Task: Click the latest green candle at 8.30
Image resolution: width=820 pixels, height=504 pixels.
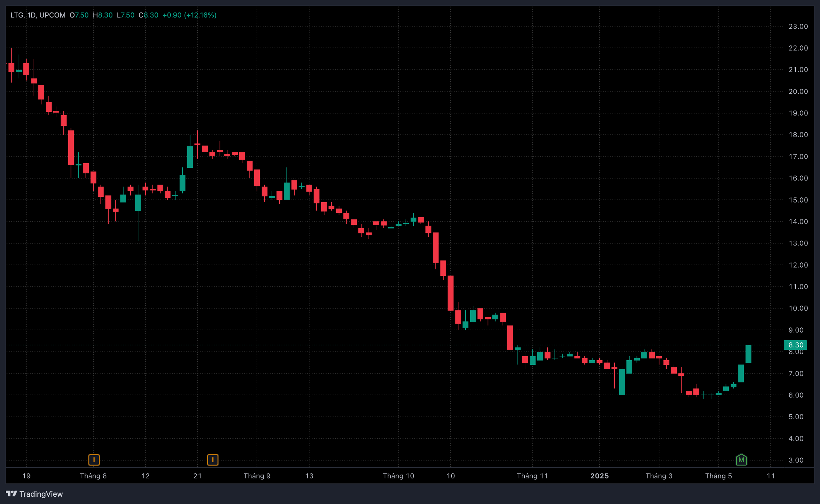Action: coord(748,354)
